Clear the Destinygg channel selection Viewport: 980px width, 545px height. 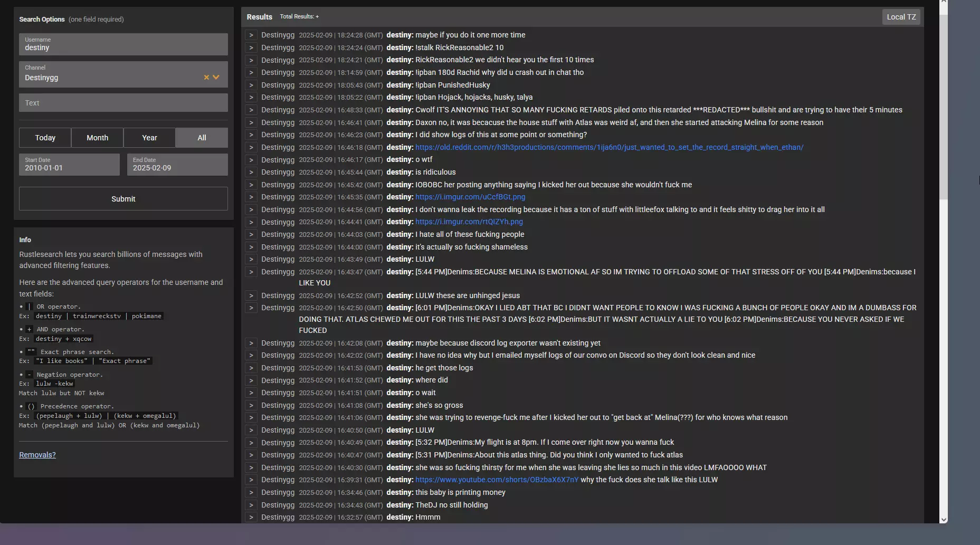pos(206,77)
